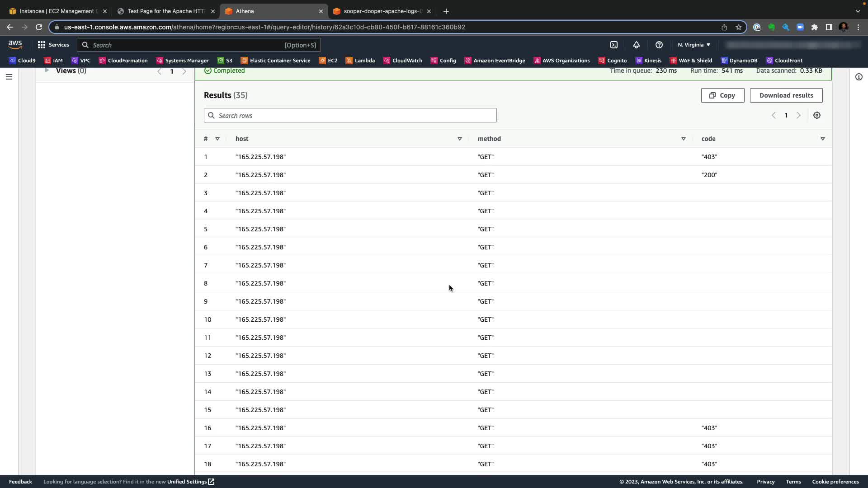Open the host column sort dropdown
The height and width of the screenshot is (488, 868).
pos(459,139)
